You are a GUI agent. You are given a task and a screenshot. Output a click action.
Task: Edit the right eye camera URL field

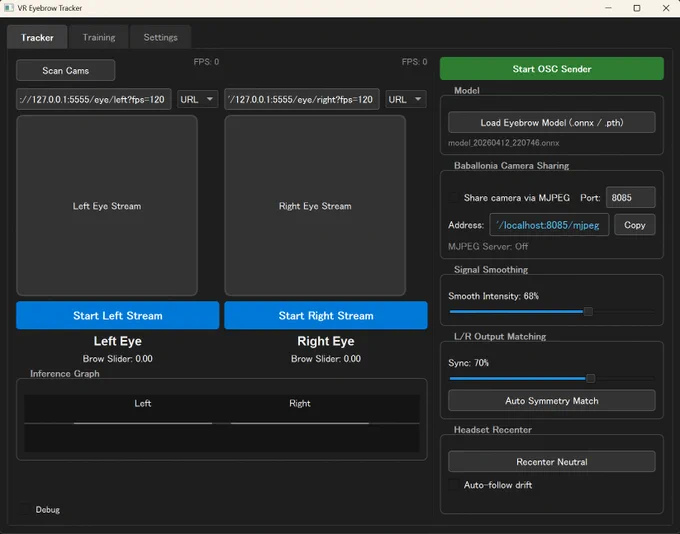click(x=302, y=99)
